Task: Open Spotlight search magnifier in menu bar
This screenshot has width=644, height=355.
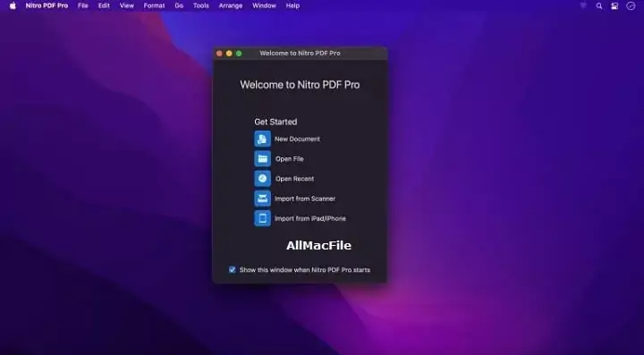Action: (599, 5)
